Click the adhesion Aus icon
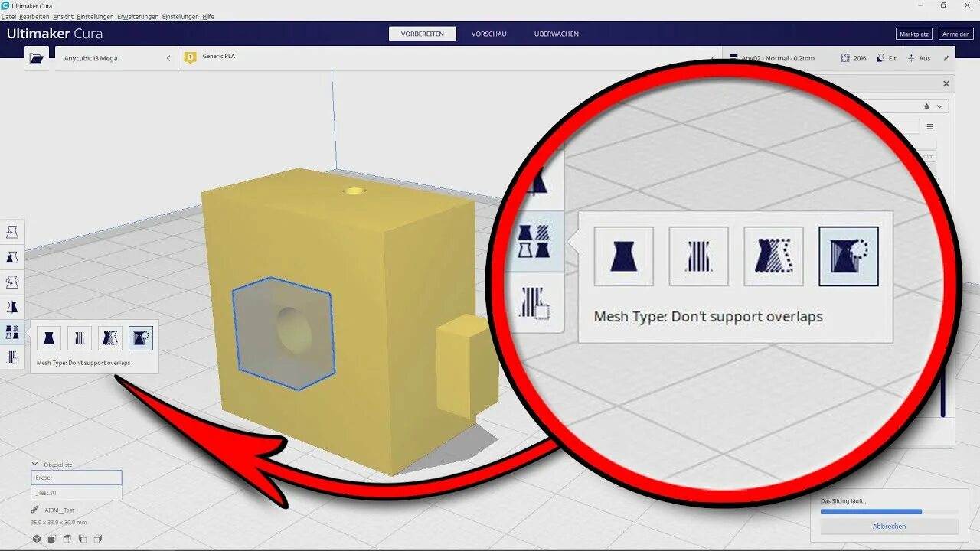 pos(911,58)
